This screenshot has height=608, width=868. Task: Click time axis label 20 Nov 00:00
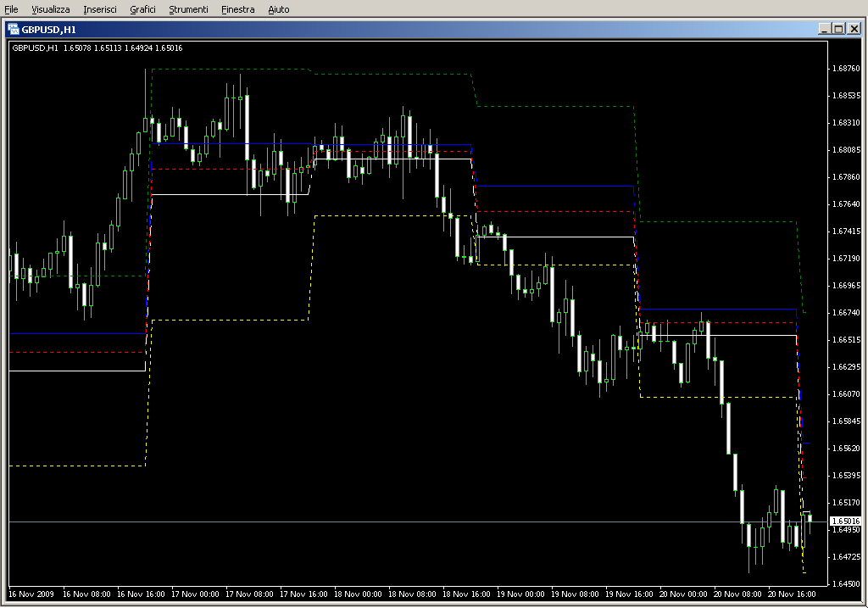tap(683, 594)
